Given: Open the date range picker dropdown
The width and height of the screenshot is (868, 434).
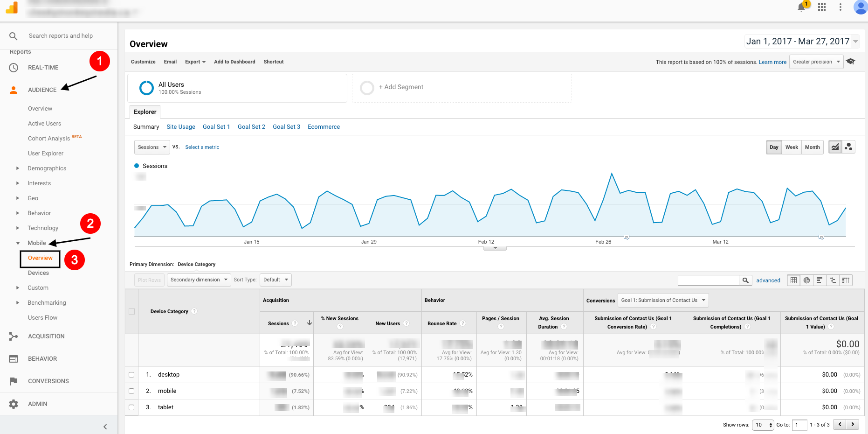Looking at the screenshot, I should 802,41.
